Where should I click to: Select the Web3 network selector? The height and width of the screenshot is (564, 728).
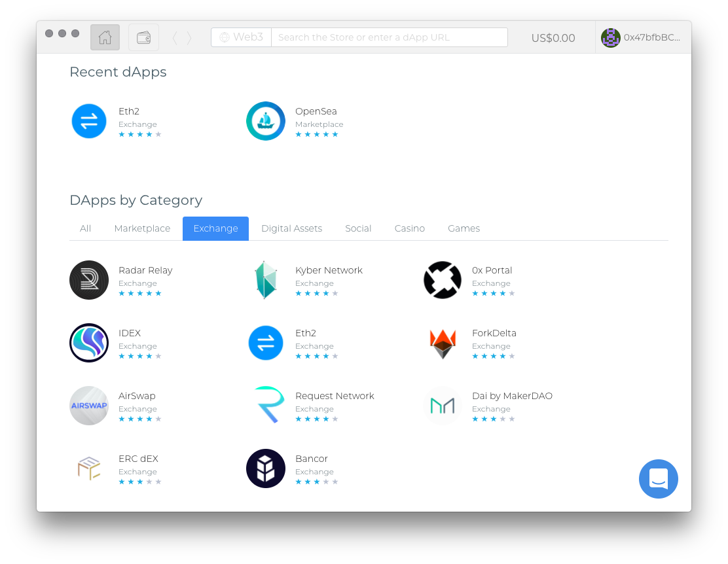point(242,37)
